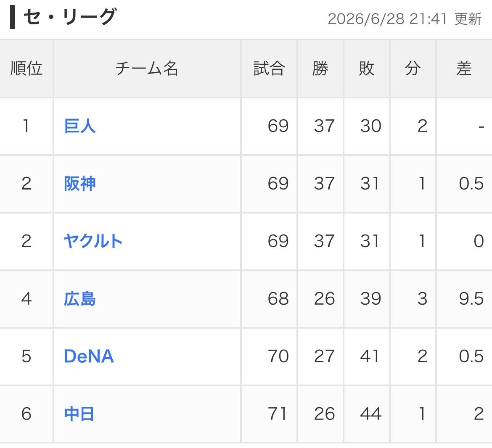Click the セ・リーグ section heading
Image resolution: width=492 pixels, height=448 pixels.
[70, 17]
